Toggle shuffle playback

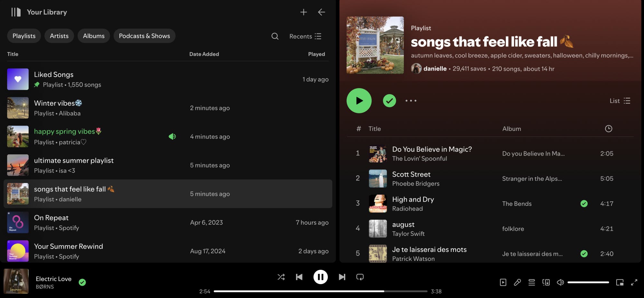tap(281, 277)
